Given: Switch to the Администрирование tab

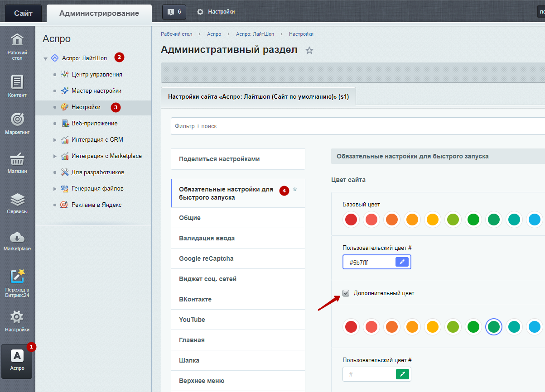Looking at the screenshot, I should click(99, 13).
